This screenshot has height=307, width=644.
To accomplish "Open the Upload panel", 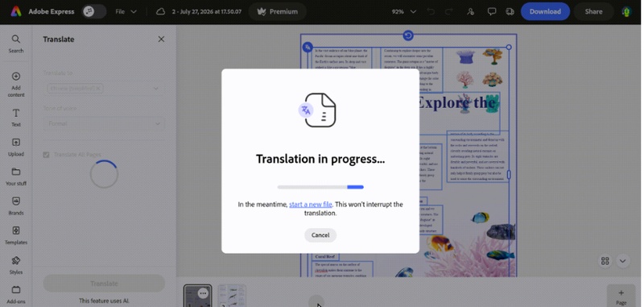I will pos(16,147).
